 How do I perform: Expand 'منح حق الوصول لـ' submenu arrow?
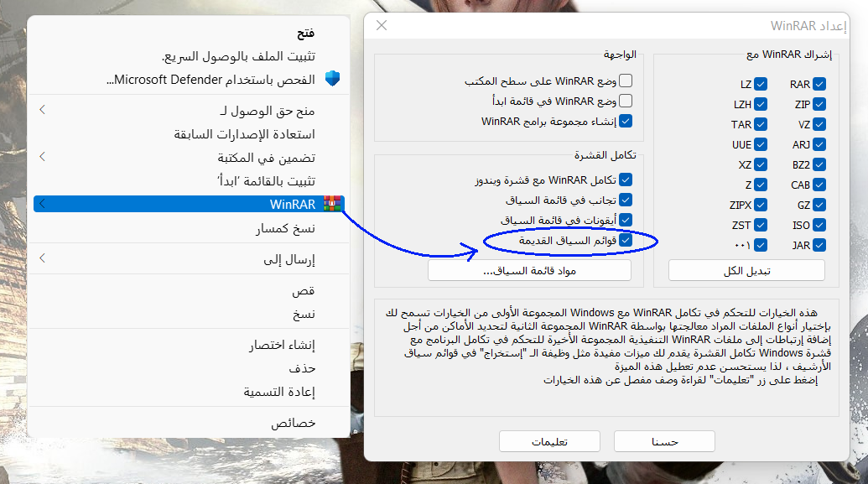pos(43,110)
